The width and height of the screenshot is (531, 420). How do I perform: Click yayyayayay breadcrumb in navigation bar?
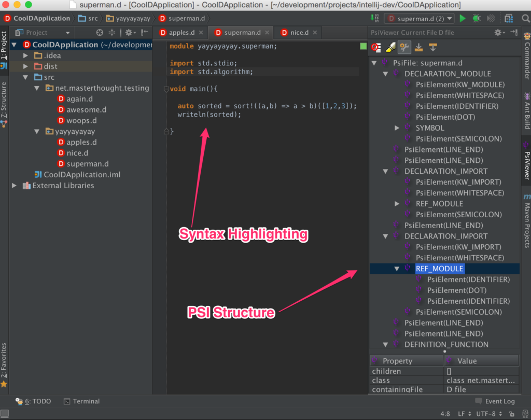(128, 18)
